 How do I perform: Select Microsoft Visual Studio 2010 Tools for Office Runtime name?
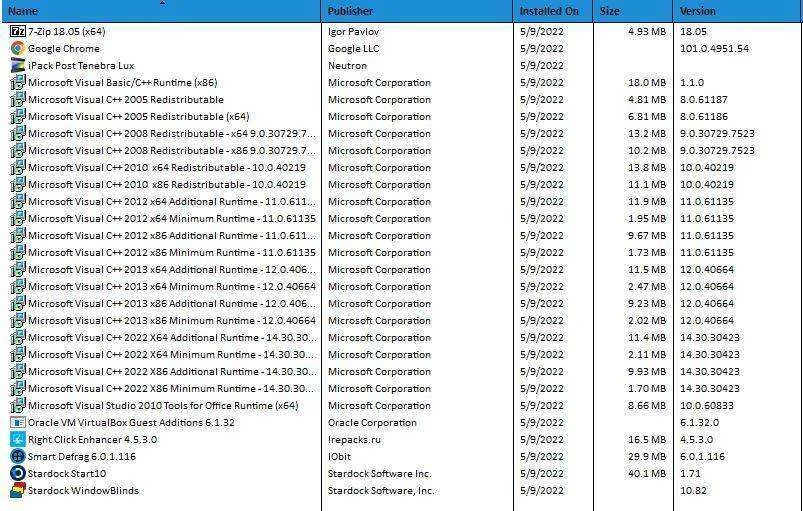(x=163, y=405)
